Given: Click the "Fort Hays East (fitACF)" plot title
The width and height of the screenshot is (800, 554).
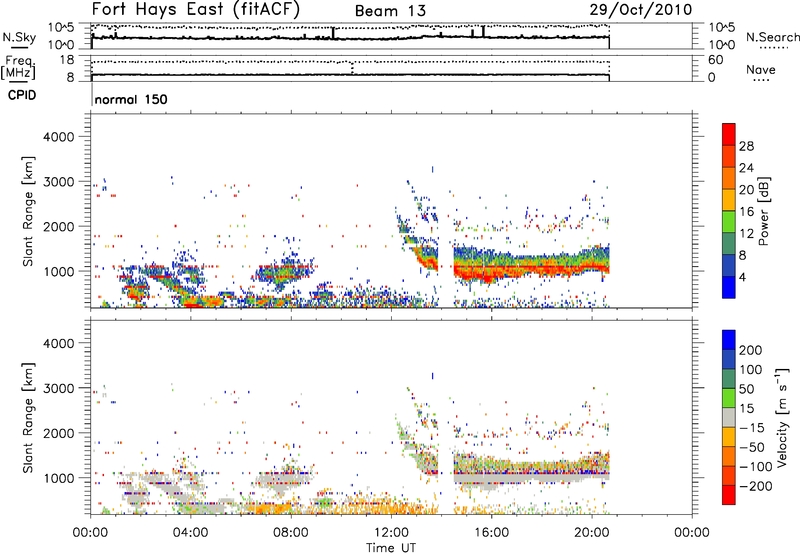Looking at the screenshot, I should 196,10.
